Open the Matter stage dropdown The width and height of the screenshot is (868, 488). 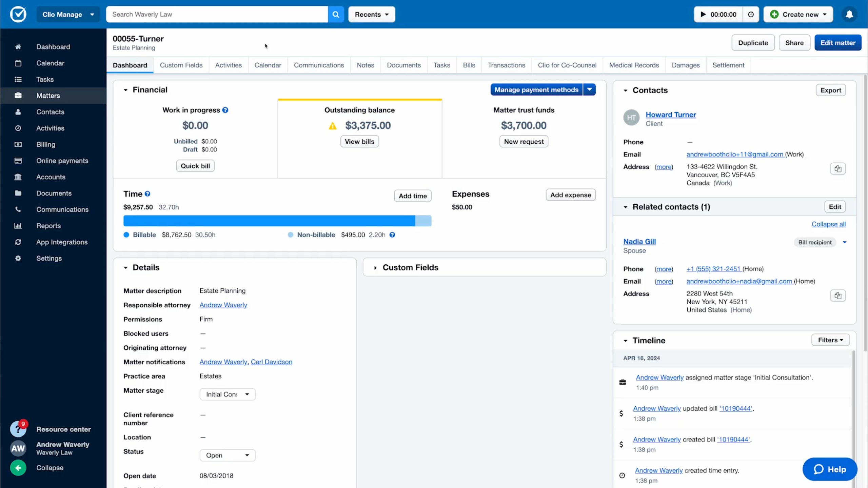(228, 394)
